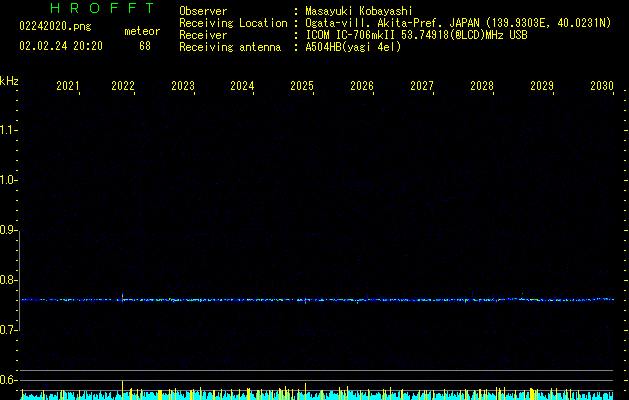Click the HROFFT title text
Viewport: 629px width, 400px height.
click(x=103, y=8)
